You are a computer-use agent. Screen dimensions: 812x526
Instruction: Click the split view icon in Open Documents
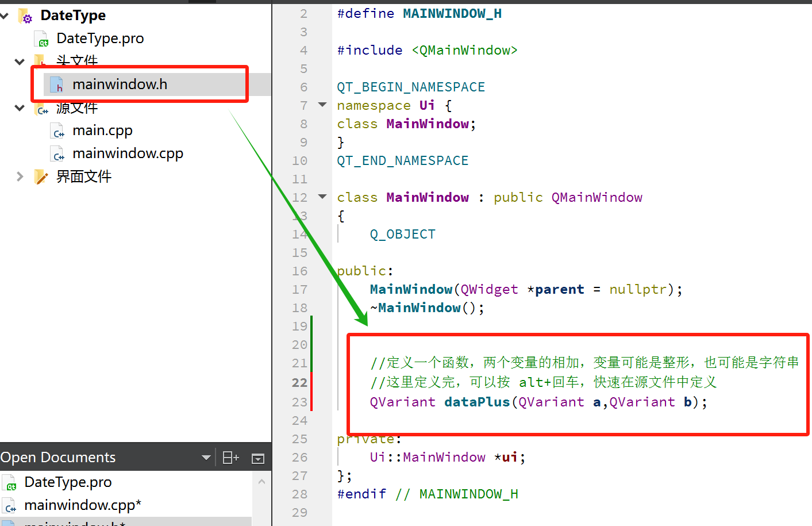[x=230, y=458]
